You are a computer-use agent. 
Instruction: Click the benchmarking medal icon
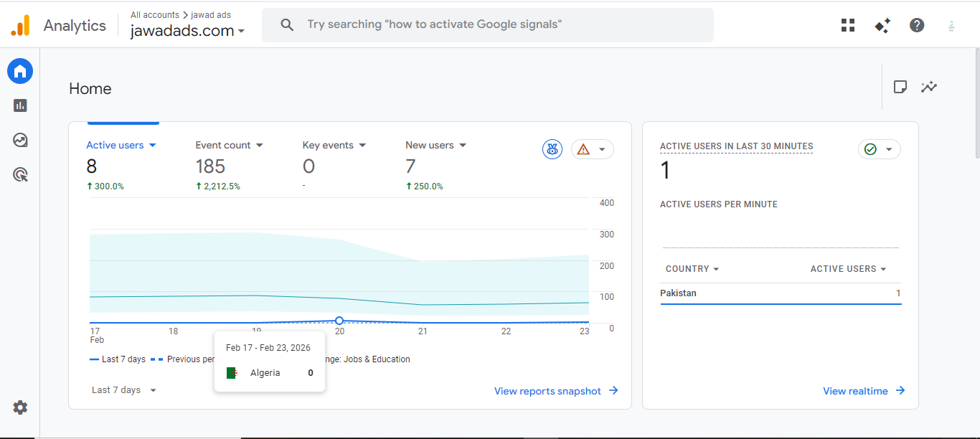552,149
